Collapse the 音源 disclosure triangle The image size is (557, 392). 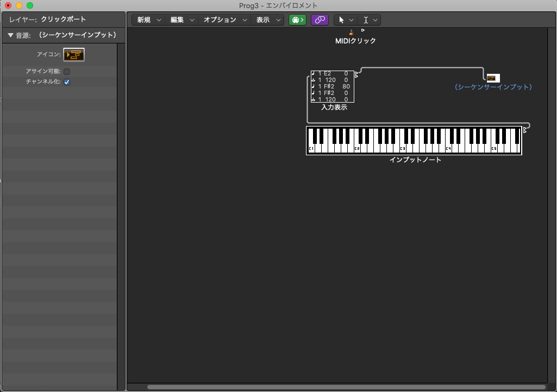tap(10, 35)
